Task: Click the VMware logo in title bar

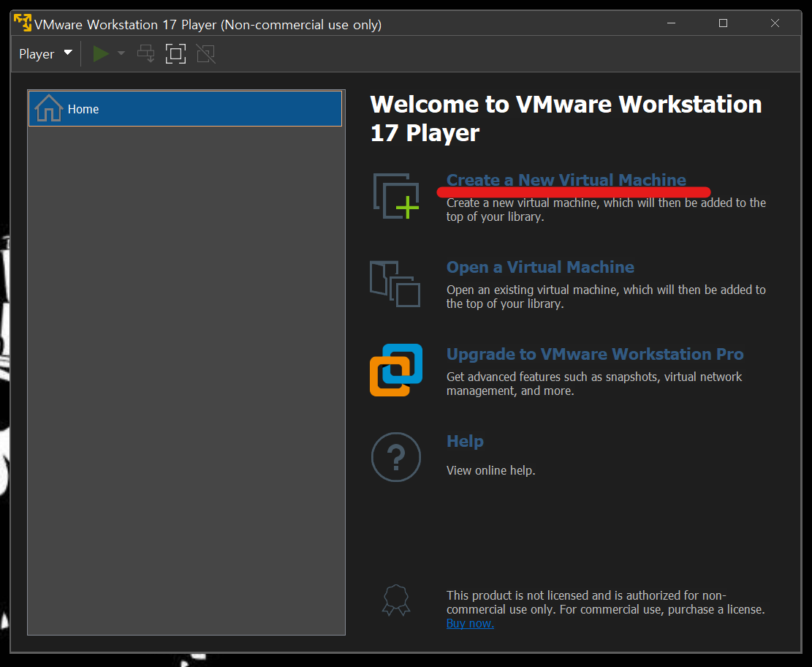Action: (x=22, y=23)
